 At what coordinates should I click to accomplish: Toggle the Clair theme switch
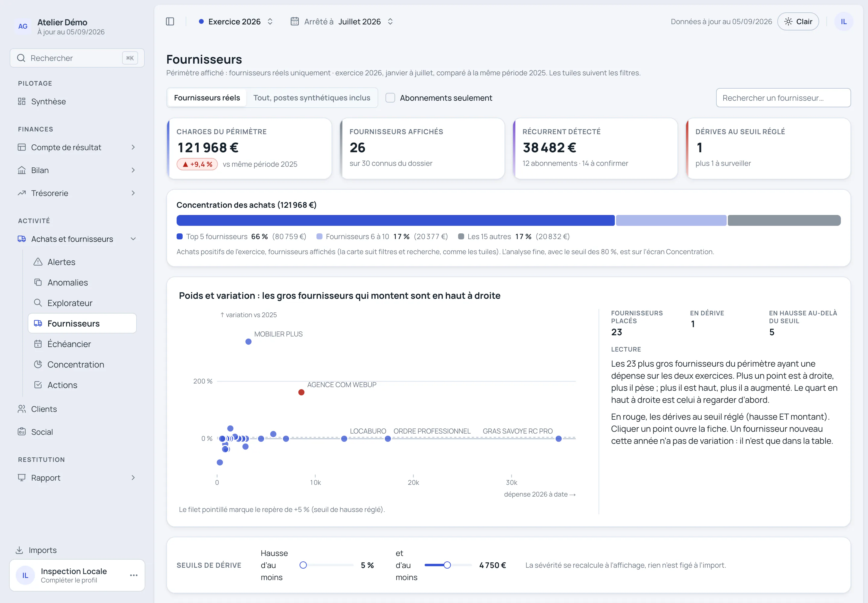(x=798, y=21)
